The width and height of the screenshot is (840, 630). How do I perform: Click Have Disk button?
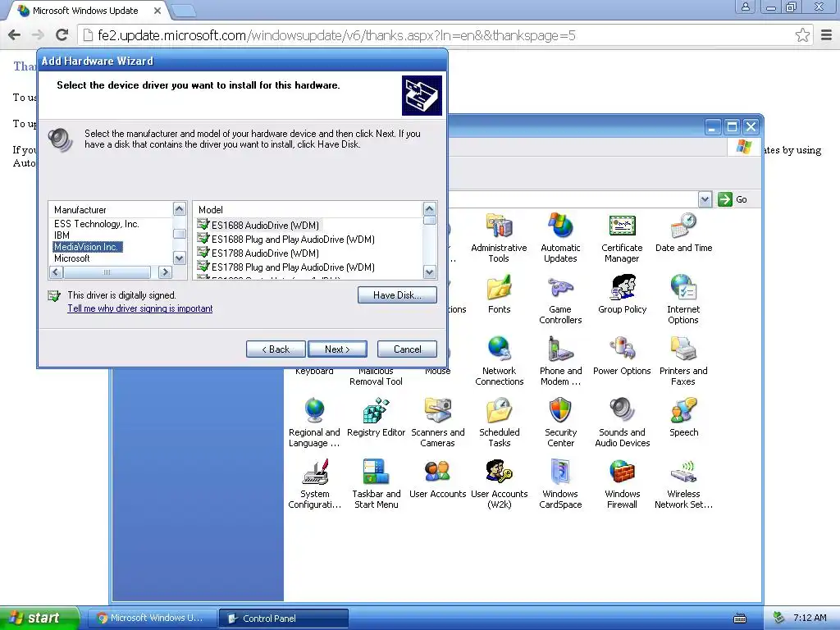click(397, 295)
